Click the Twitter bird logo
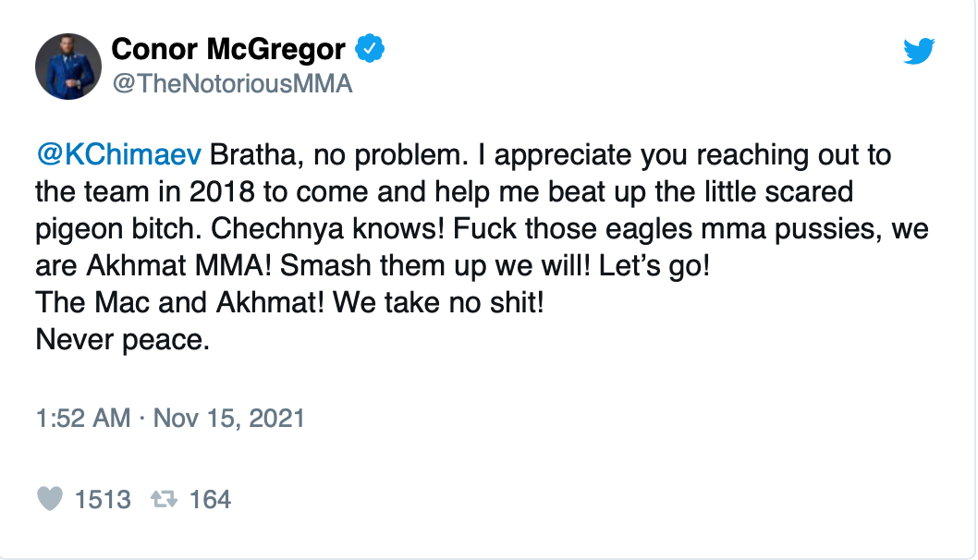978x560 pixels. pyautogui.click(x=919, y=51)
